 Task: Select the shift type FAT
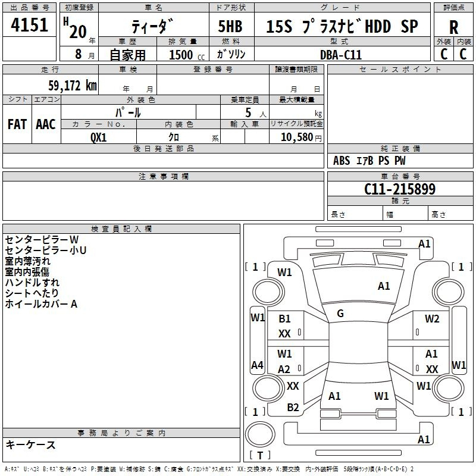(x=17, y=124)
